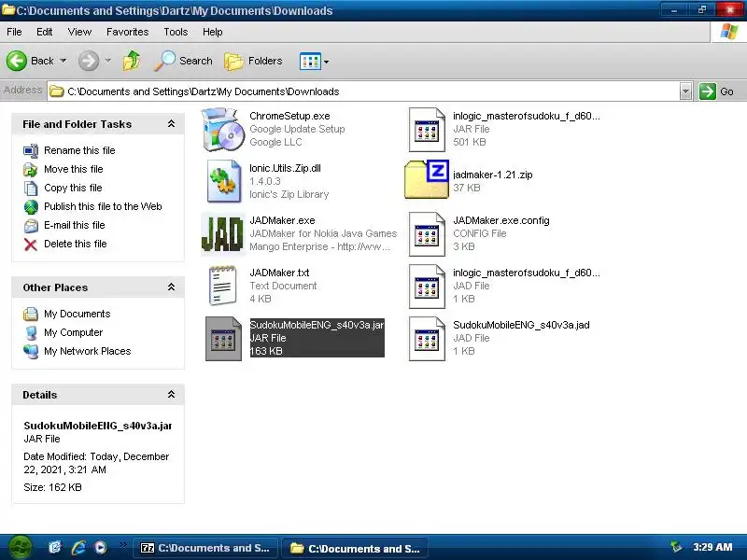The height and width of the screenshot is (560, 747).
Task: Go to My Computer
Action: pyautogui.click(x=74, y=332)
